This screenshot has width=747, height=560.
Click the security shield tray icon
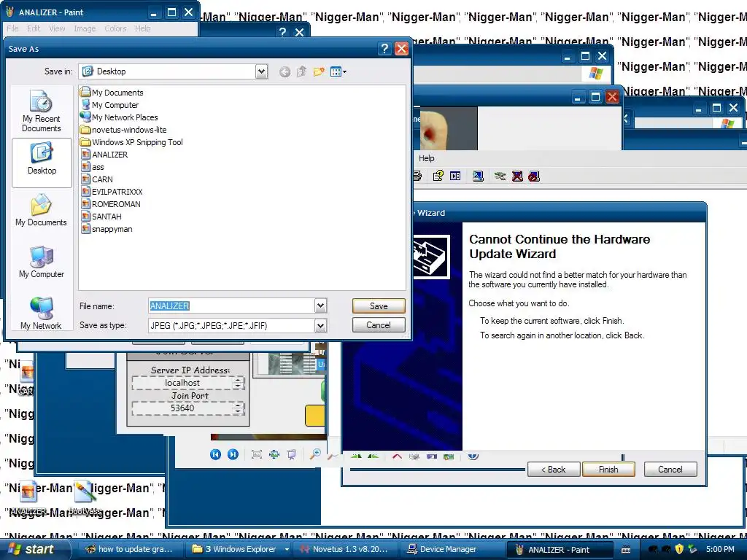click(x=679, y=550)
